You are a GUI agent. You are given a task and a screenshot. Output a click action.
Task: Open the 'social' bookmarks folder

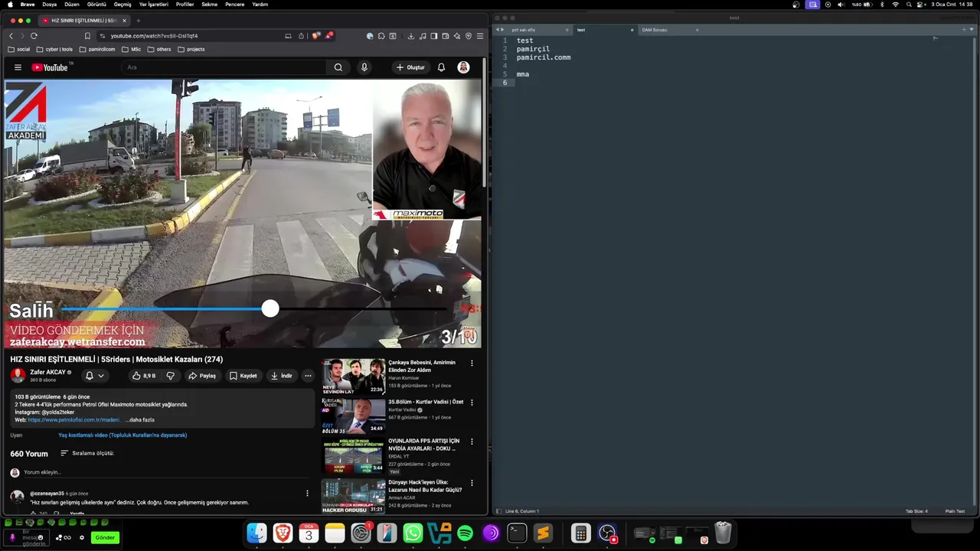[x=19, y=49]
